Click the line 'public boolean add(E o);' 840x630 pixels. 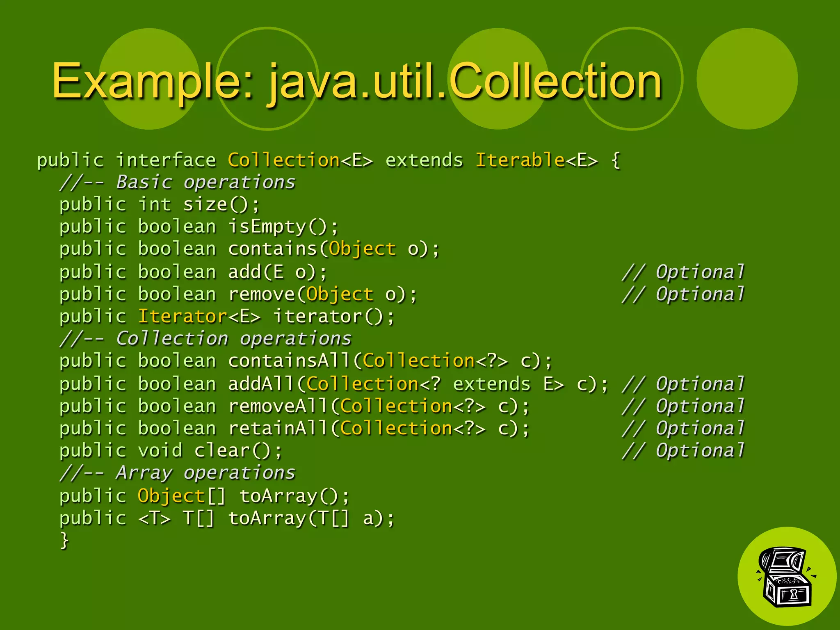(193, 272)
